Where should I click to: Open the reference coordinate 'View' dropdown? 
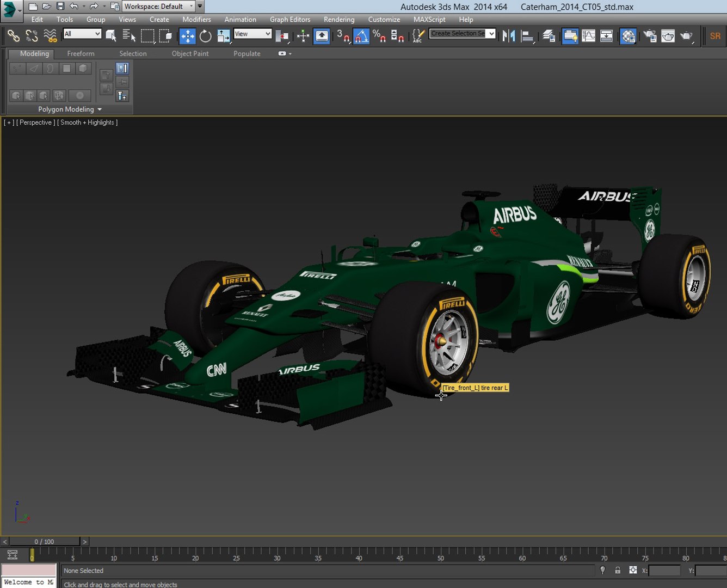click(x=252, y=34)
